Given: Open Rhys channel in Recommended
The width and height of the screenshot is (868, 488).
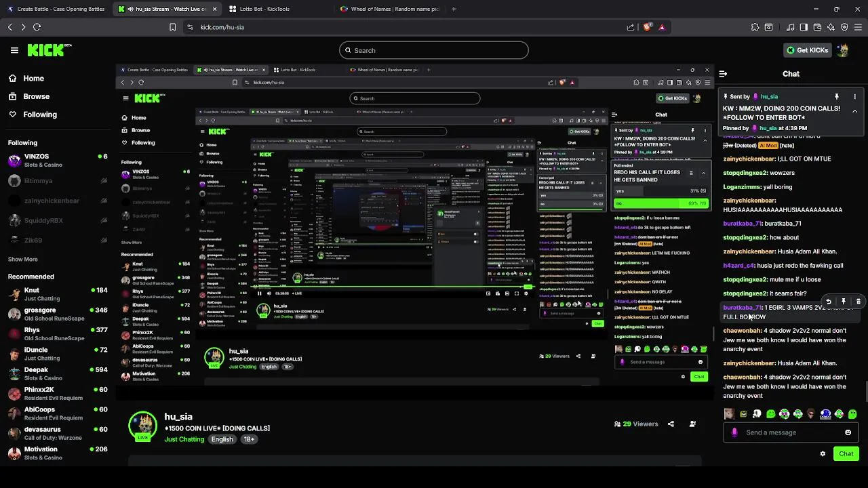Looking at the screenshot, I should (58, 334).
